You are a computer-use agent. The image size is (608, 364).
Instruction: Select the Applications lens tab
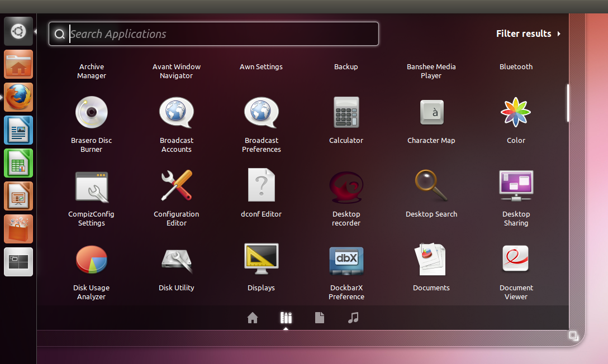point(286,318)
